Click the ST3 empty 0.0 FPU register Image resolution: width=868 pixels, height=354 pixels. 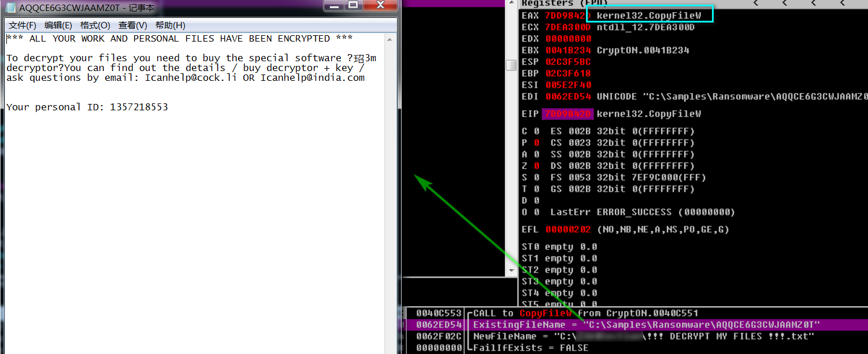559,281
